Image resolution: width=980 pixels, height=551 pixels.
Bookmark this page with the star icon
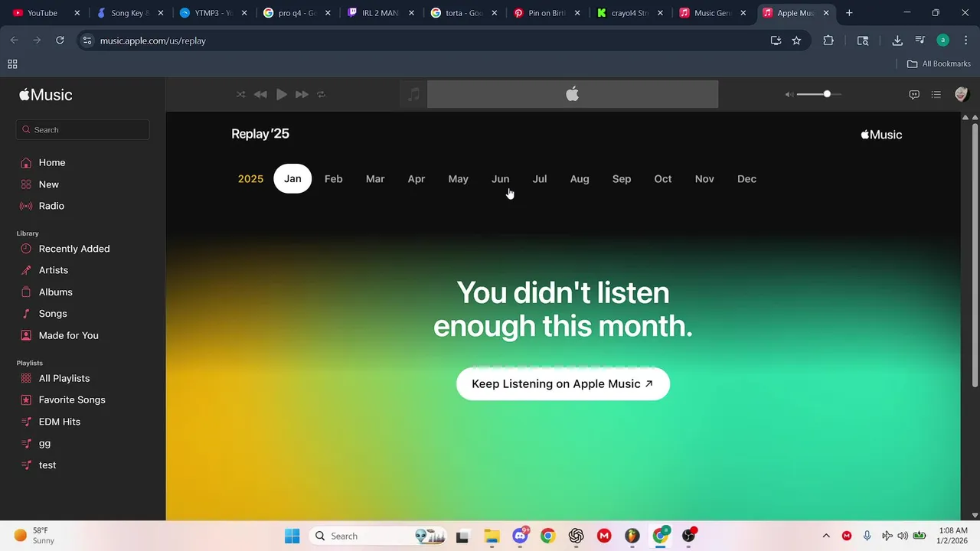796,41
